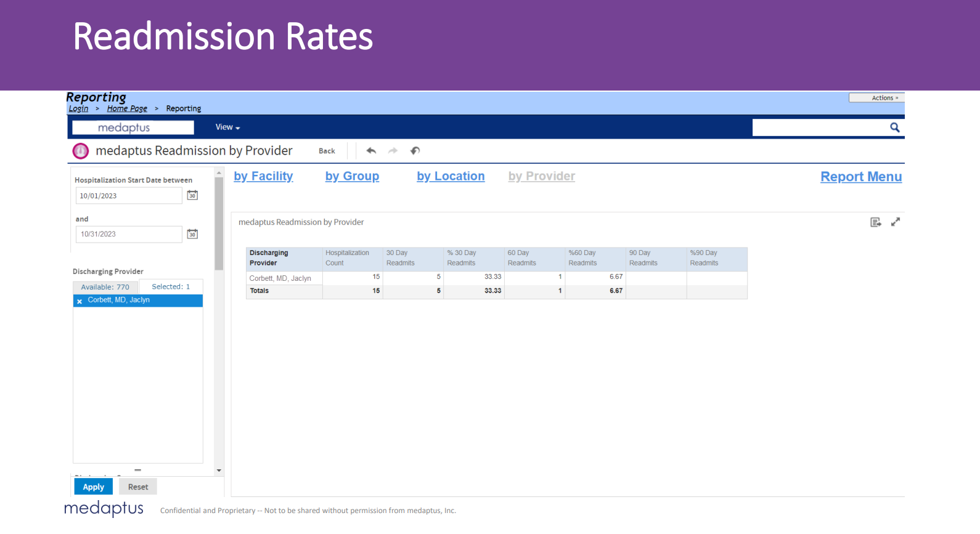This screenshot has height=534, width=980.
Task: Open calendar picker for end date 10/31/2023
Action: pyautogui.click(x=192, y=234)
